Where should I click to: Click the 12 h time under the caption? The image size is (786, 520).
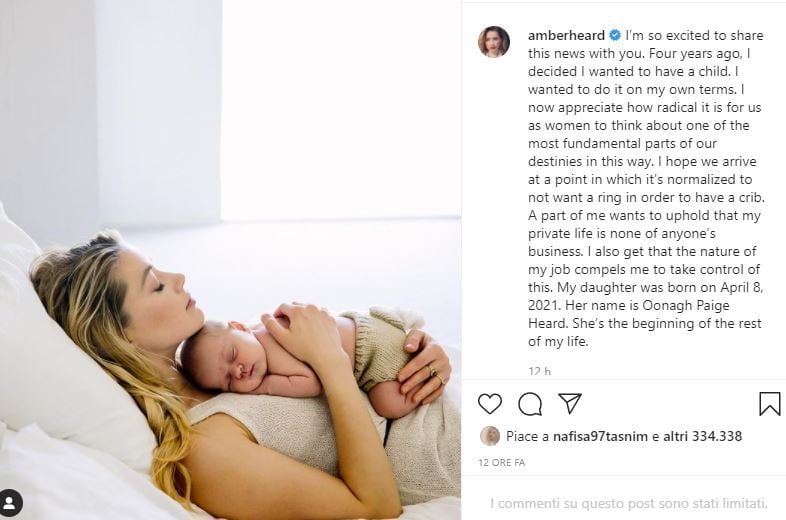pos(539,371)
